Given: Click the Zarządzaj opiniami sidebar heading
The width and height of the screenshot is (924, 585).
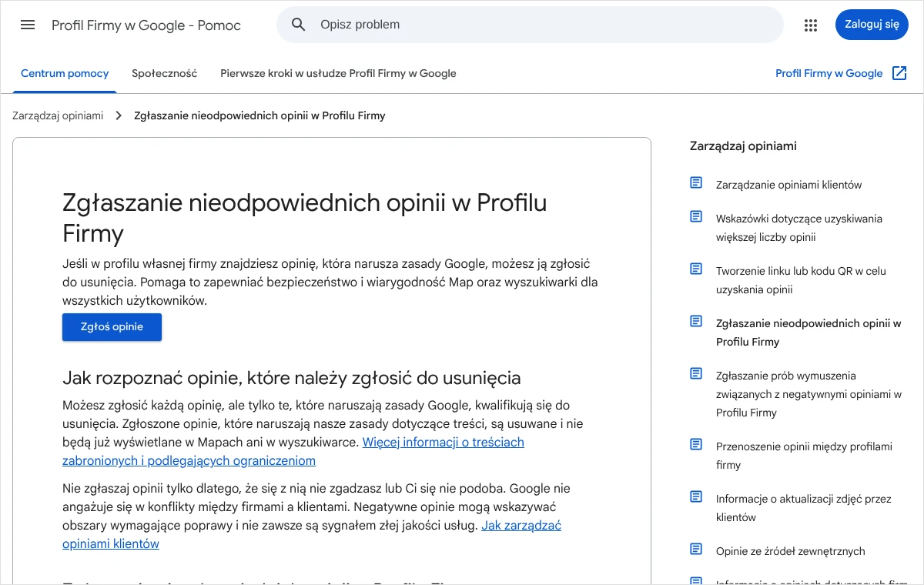Looking at the screenshot, I should point(743,145).
